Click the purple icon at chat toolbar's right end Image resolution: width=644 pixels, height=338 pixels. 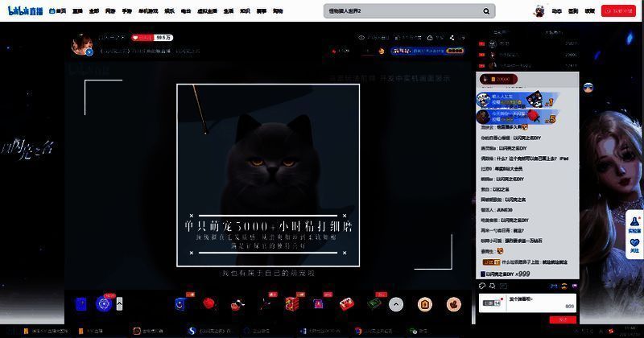(574, 286)
